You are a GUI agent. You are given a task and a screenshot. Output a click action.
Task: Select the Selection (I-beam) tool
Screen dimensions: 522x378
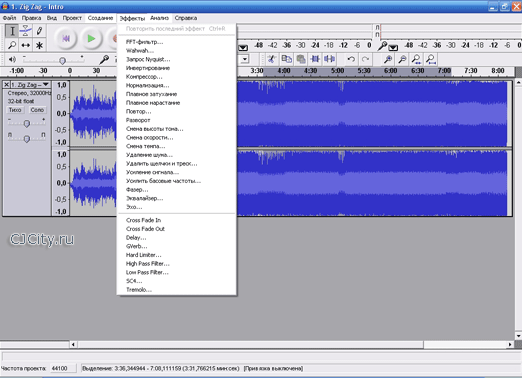(12, 31)
